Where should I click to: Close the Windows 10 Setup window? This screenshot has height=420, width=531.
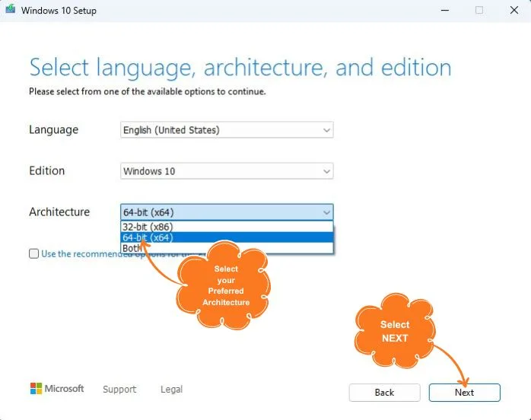pos(514,10)
